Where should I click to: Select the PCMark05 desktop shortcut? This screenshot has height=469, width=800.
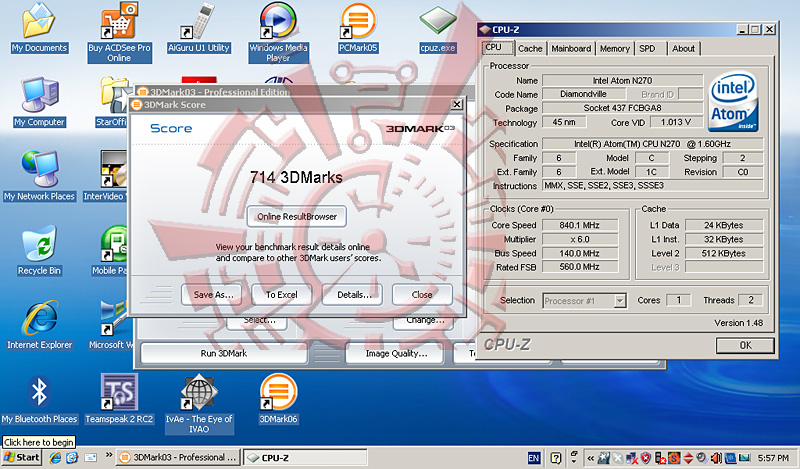click(x=358, y=28)
